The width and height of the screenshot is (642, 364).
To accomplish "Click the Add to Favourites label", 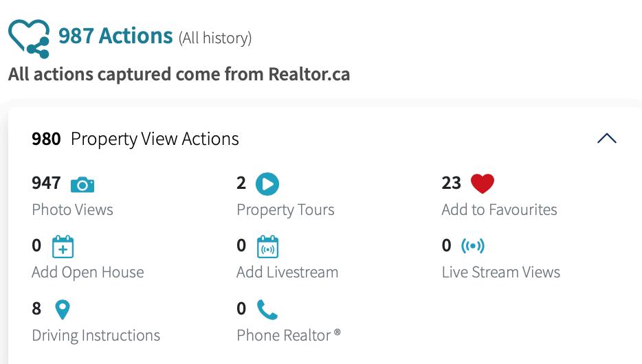I will [x=499, y=209].
